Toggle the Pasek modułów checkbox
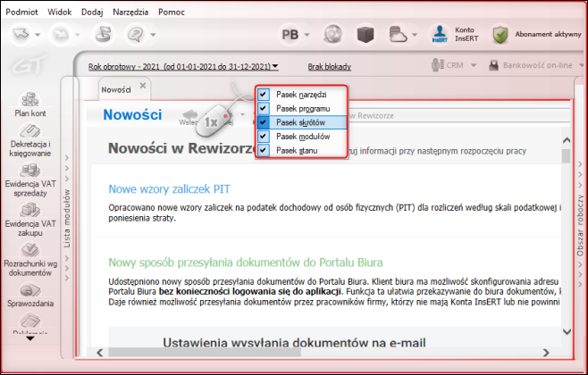This screenshot has height=375, width=588. (264, 137)
